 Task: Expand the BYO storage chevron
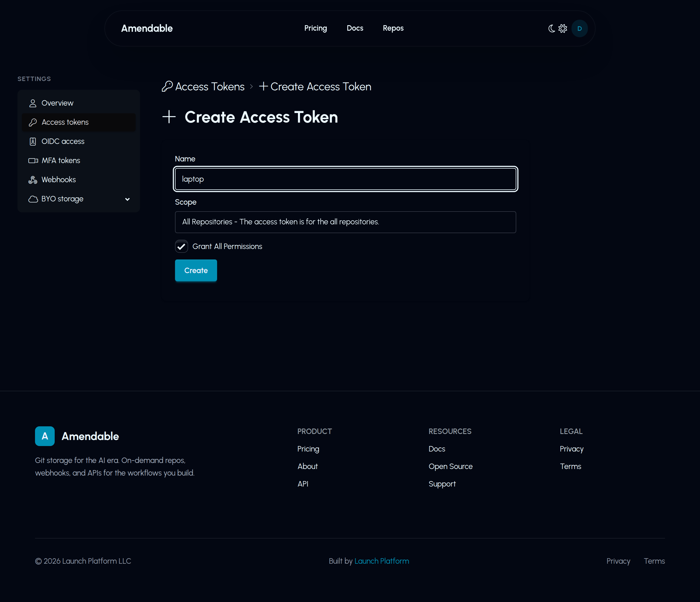tap(127, 199)
